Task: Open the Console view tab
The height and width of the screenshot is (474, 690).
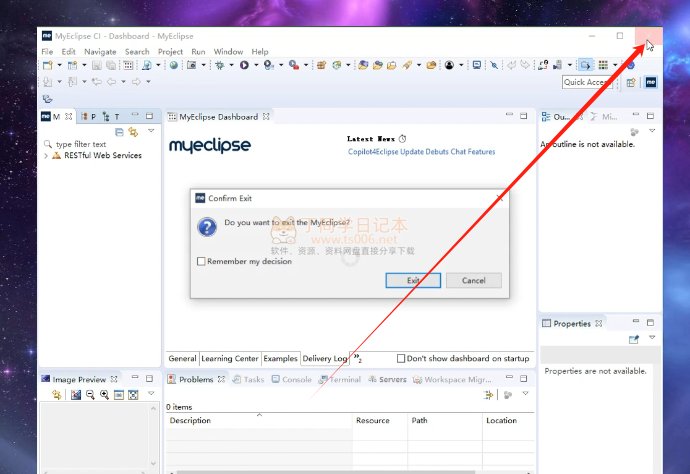Action: (296, 380)
